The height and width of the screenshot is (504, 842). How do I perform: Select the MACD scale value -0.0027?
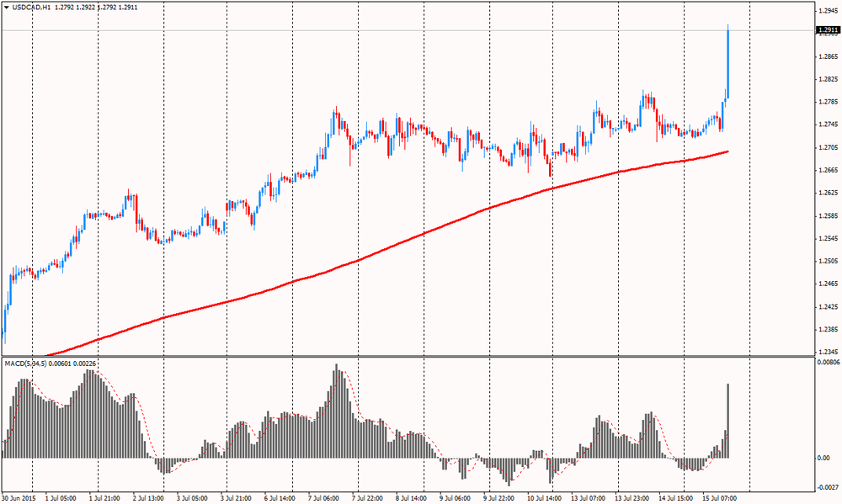828,487
